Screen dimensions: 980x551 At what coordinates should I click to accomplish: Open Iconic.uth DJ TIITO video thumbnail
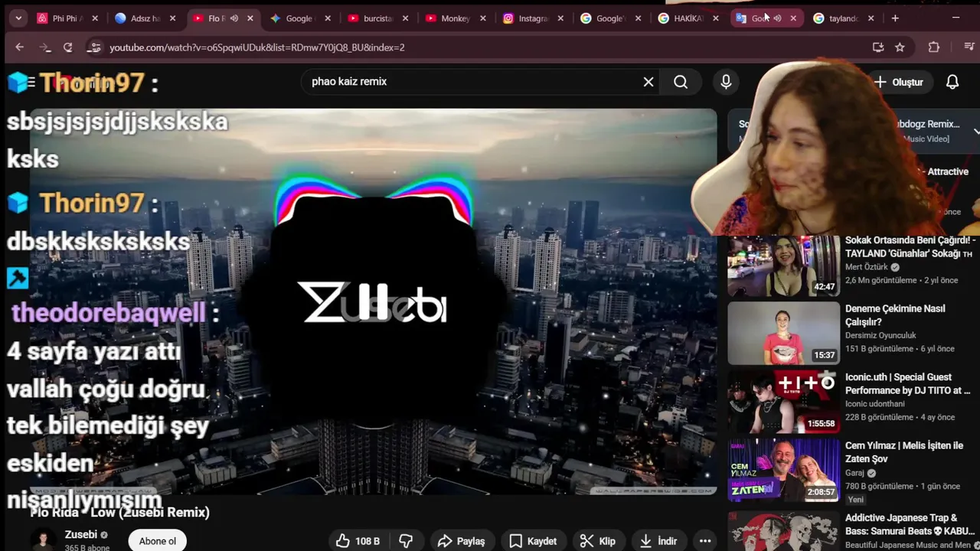pos(783,402)
